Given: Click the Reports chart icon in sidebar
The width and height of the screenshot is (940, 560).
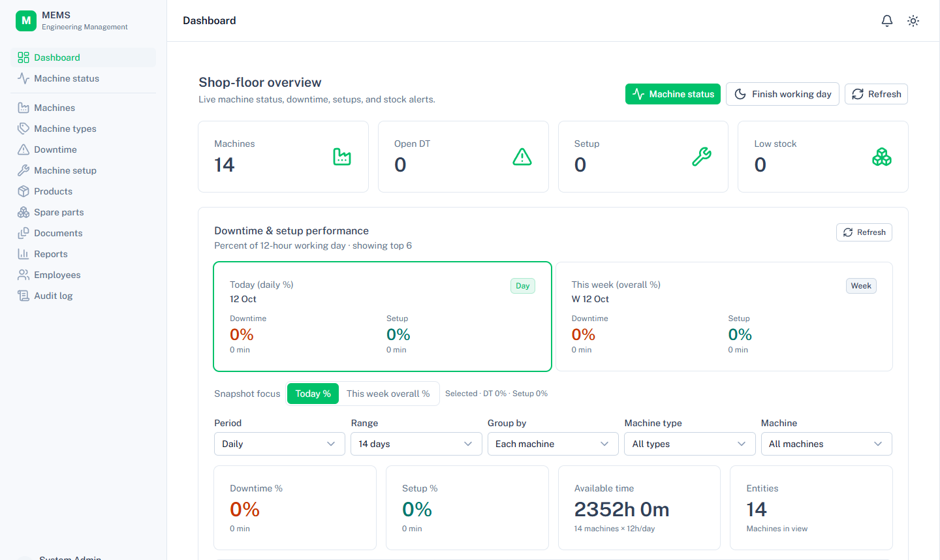Looking at the screenshot, I should click(x=23, y=254).
